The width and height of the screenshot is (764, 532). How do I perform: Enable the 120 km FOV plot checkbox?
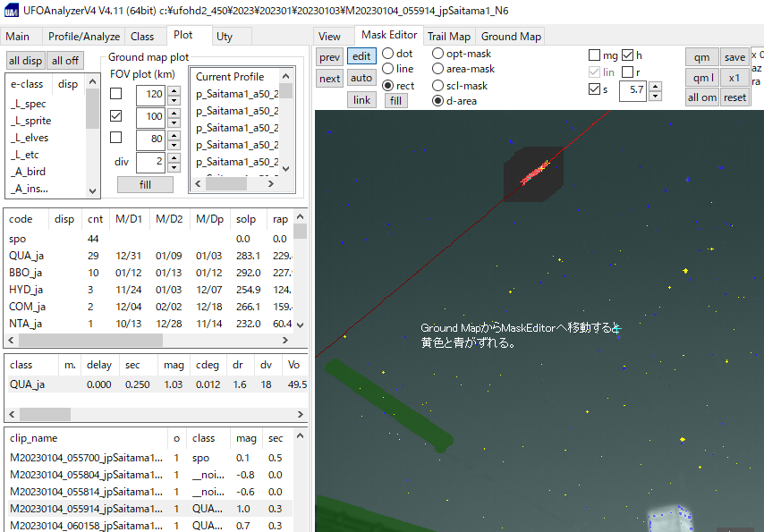point(115,94)
